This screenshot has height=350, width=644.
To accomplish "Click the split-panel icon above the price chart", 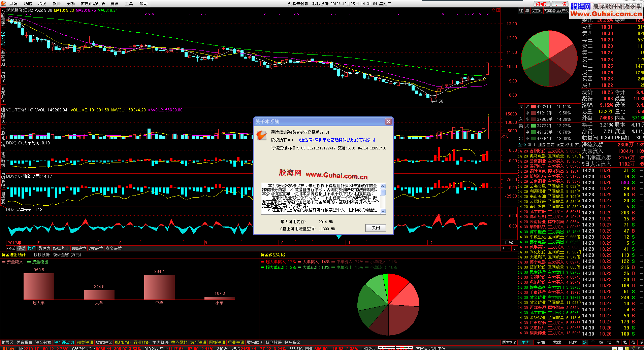I will pyautogui.click(x=498, y=10).
